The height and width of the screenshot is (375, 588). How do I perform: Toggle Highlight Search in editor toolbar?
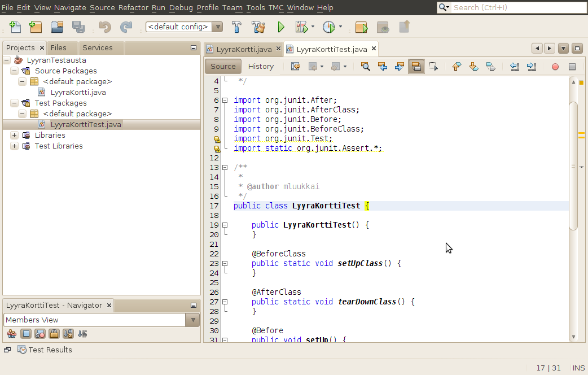(x=416, y=66)
